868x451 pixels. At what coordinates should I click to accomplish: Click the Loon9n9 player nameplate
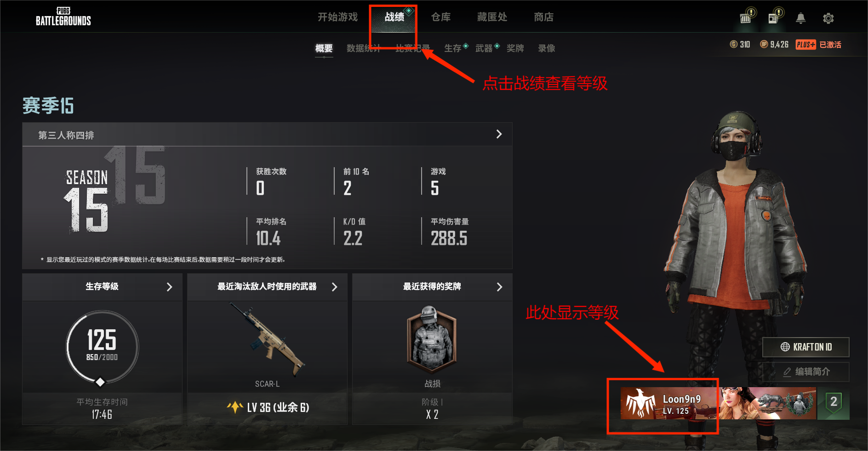point(669,403)
